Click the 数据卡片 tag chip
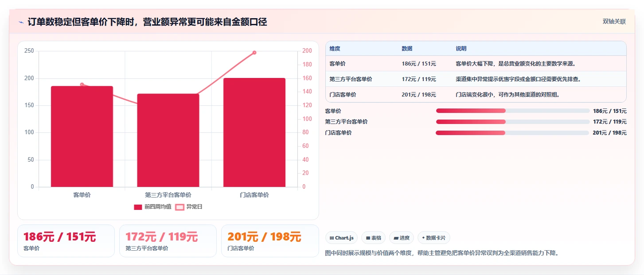 click(x=433, y=238)
